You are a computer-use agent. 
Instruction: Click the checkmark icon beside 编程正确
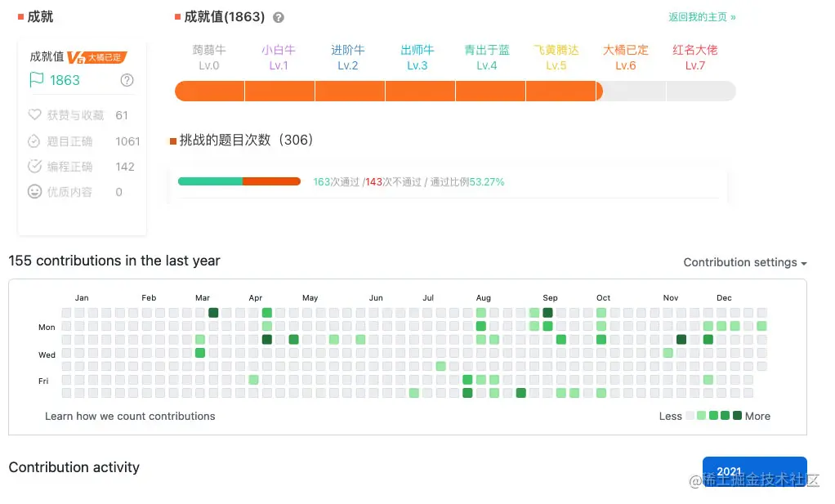[x=34, y=166]
